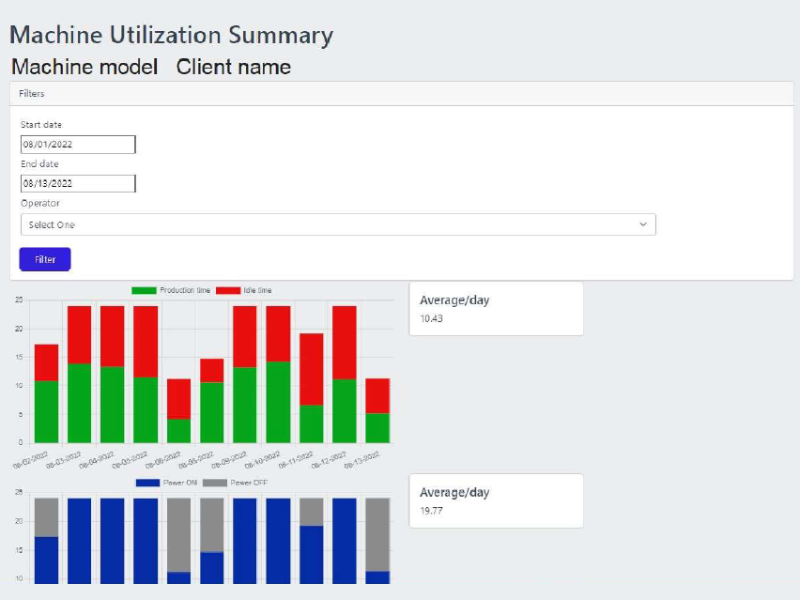Click the gray Power OFF legend swatch
800x600 pixels.
(x=215, y=482)
